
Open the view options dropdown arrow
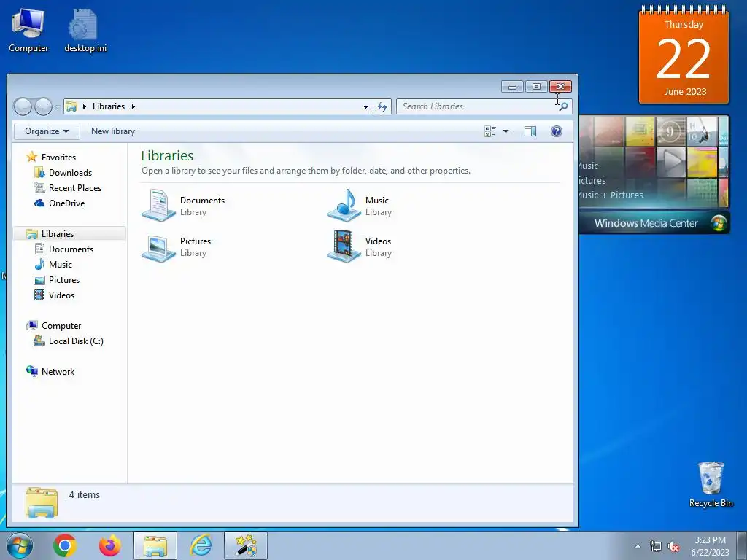[x=506, y=131]
